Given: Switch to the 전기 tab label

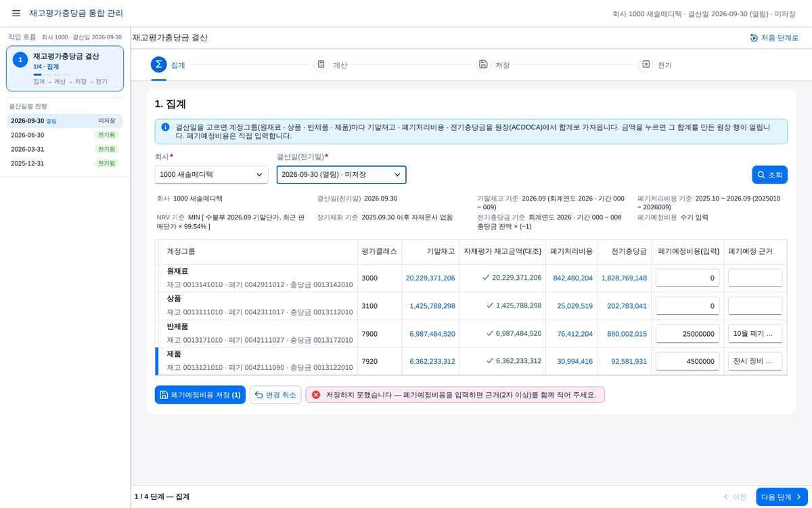Looking at the screenshot, I should click(x=665, y=66).
